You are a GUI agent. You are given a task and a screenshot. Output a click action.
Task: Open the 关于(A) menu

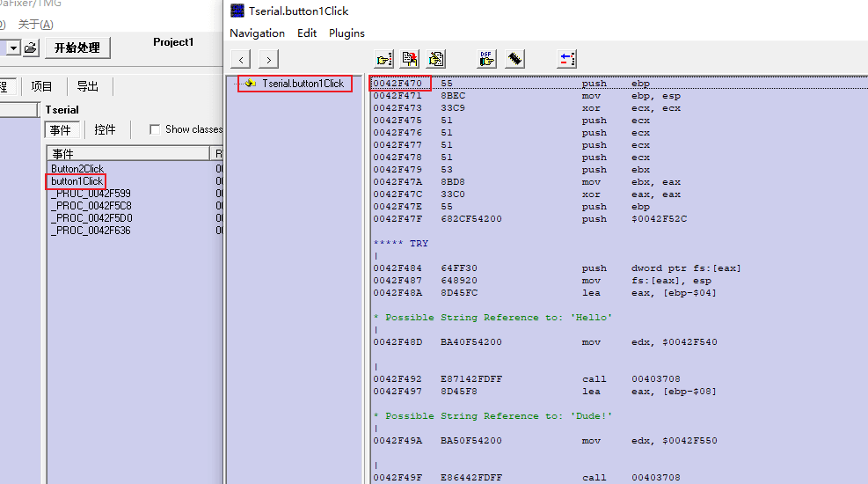(x=35, y=25)
